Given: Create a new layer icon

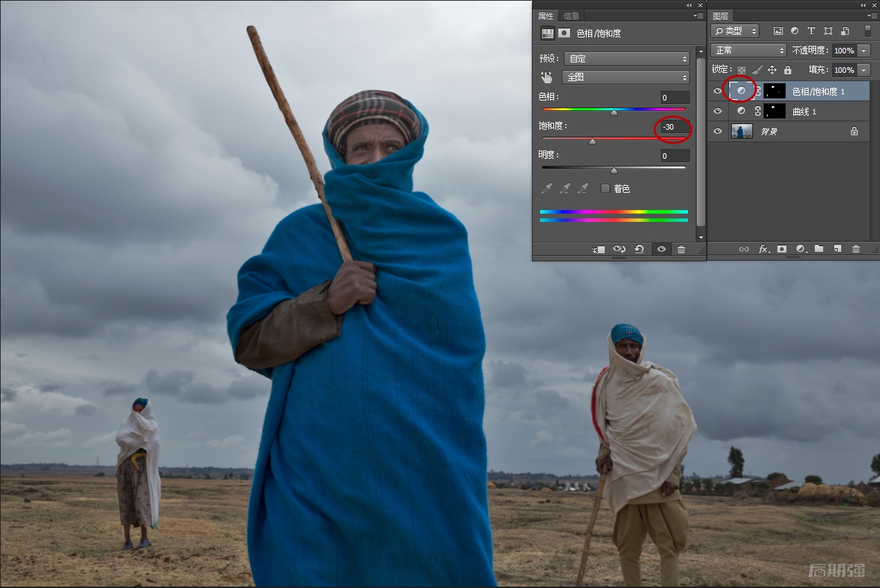Looking at the screenshot, I should pos(837,249).
